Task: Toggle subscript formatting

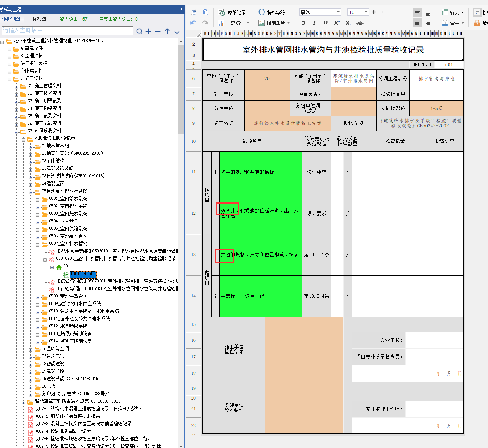Action: 348,23
